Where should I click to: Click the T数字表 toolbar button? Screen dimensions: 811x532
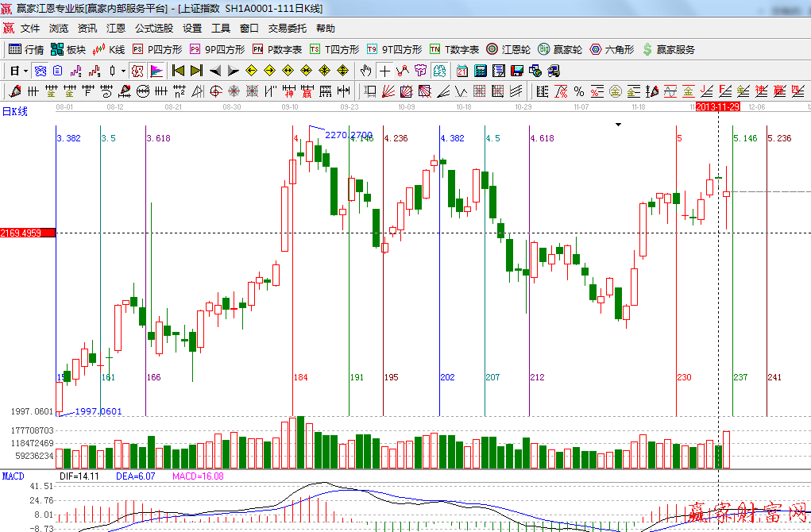tap(454, 49)
